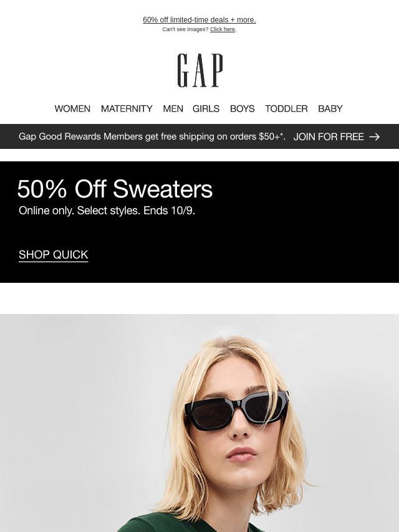Open the 60% off limited-time deals link

pos(199,20)
